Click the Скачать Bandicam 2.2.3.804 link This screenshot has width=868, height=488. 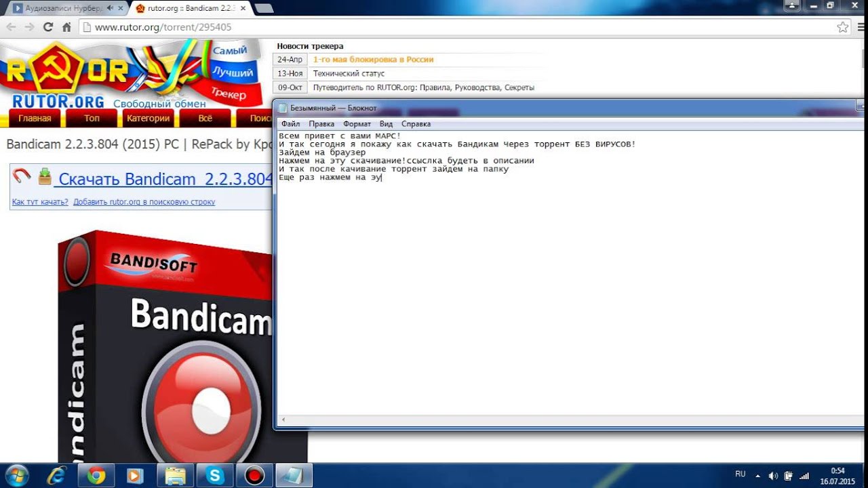163,179
